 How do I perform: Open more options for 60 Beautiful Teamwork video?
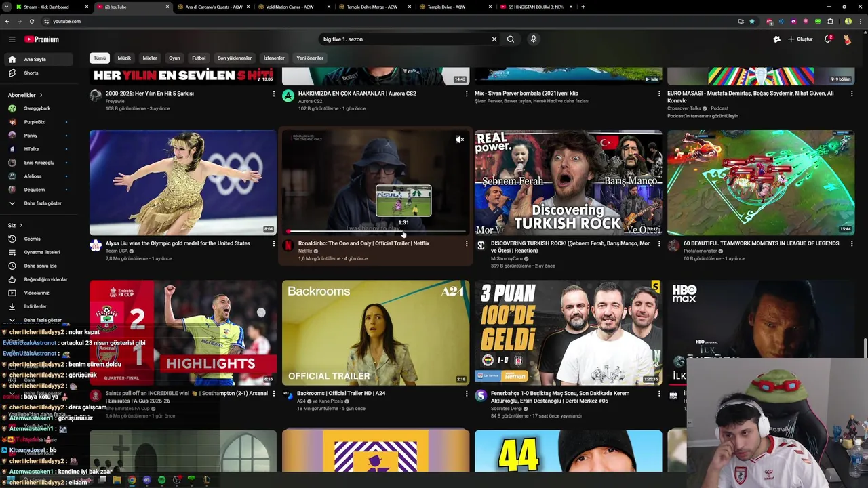click(852, 243)
